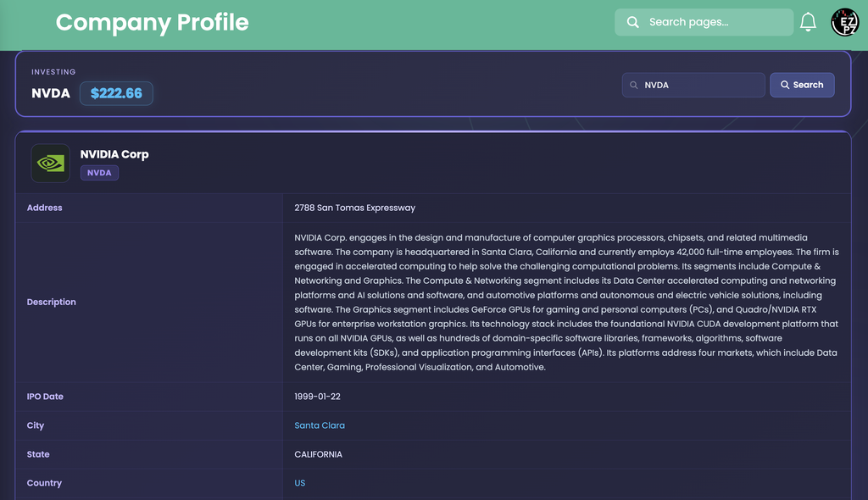Click the CALIFORNIA state value

[319, 454]
